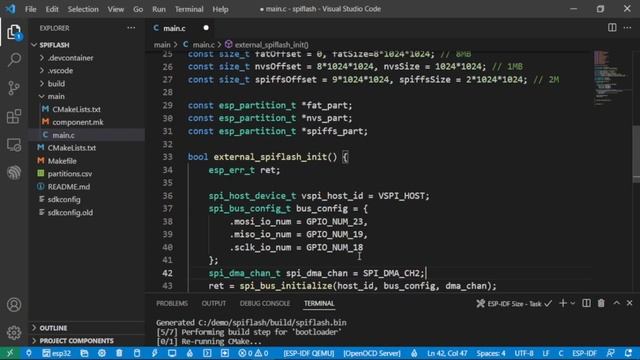Click Ln 42, Col 47 status item
Image resolution: width=640 pixels, height=360 pixels.
pyautogui.click(x=447, y=353)
